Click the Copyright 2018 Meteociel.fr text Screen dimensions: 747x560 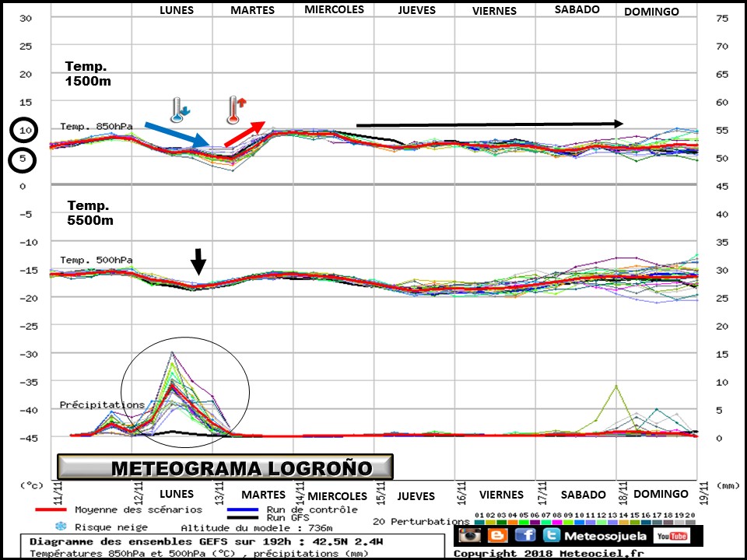pos(549,554)
